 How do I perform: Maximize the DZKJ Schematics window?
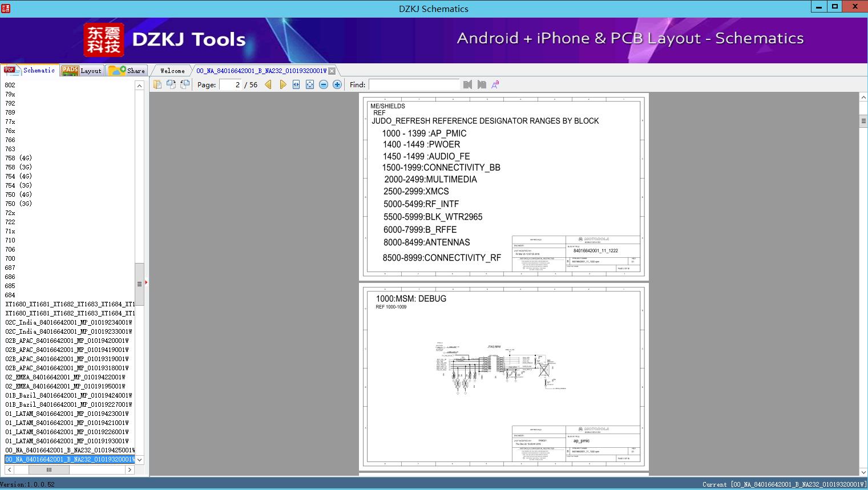point(834,7)
